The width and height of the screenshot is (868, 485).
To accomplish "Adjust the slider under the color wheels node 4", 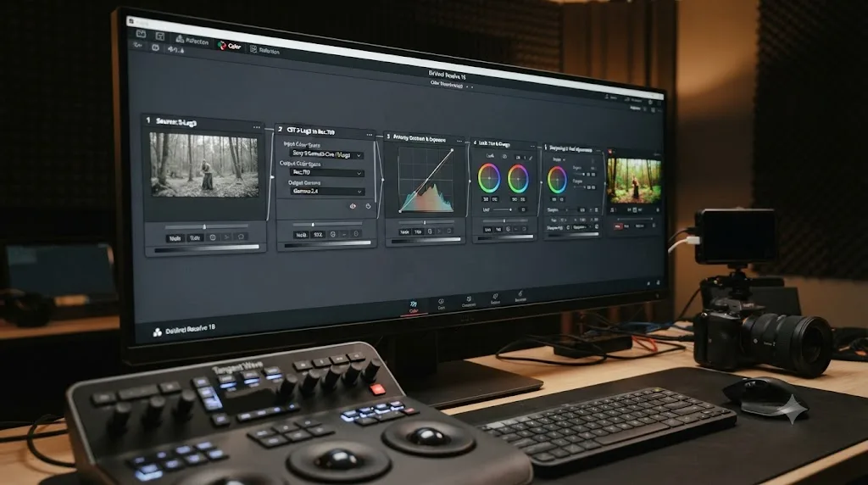I will [x=504, y=221].
